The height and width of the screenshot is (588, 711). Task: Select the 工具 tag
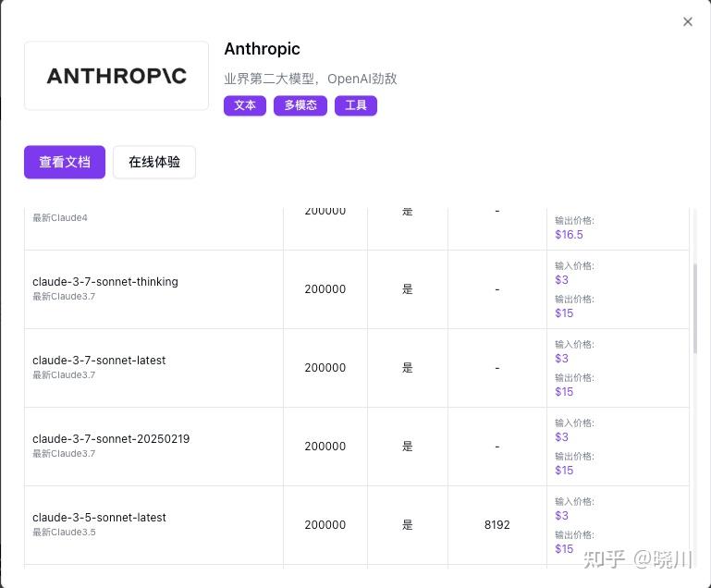(x=355, y=105)
